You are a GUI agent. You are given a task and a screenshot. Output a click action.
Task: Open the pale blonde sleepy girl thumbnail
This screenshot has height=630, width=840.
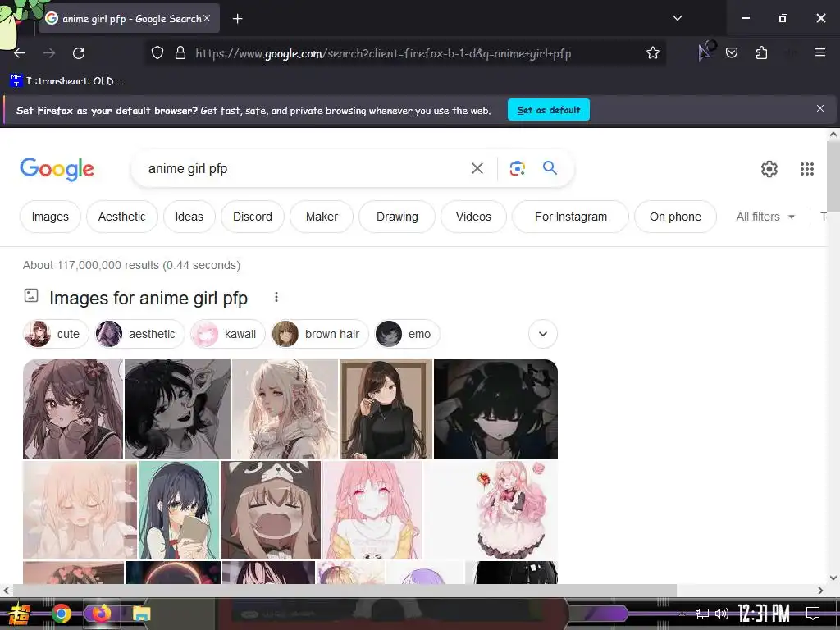(80, 510)
